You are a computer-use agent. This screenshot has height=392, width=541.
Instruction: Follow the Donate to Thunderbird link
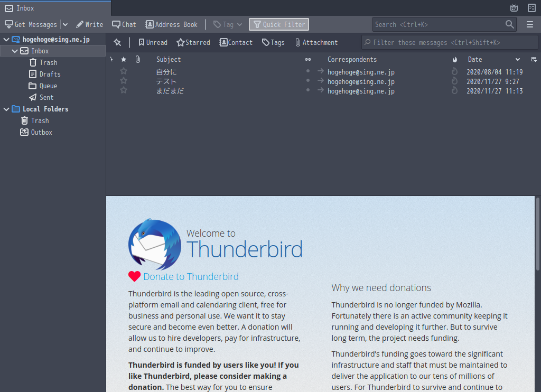[191, 277]
